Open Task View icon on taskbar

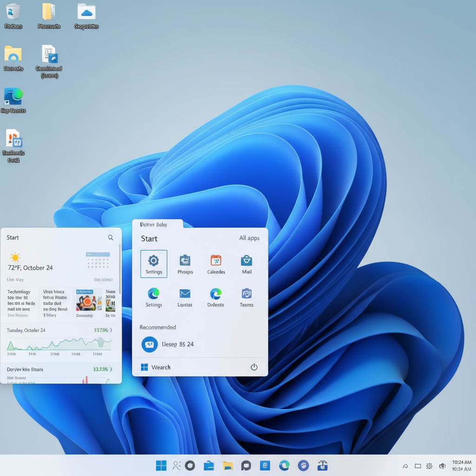coord(177,465)
